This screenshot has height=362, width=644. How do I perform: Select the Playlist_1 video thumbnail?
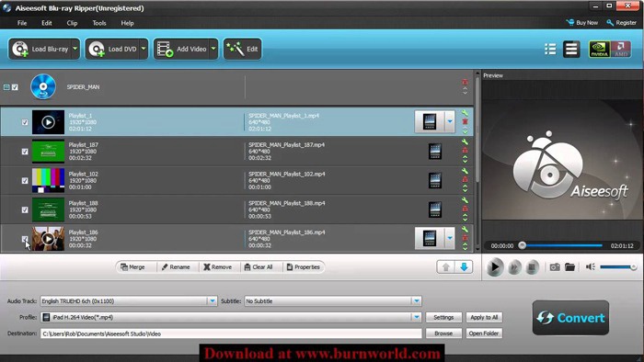tap(48, 122)
